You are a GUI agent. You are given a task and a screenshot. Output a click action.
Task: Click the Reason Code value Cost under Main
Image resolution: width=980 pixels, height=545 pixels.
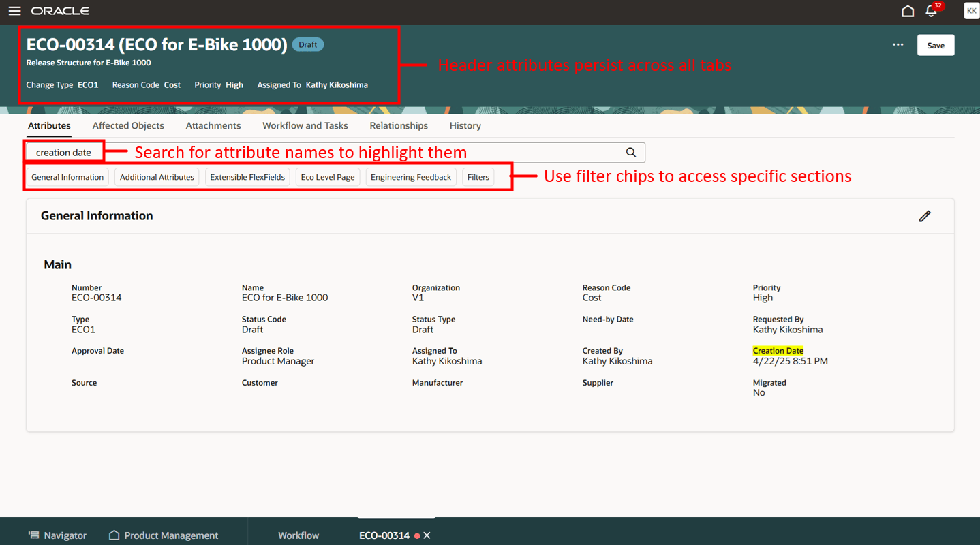click(x=592, y=298)
